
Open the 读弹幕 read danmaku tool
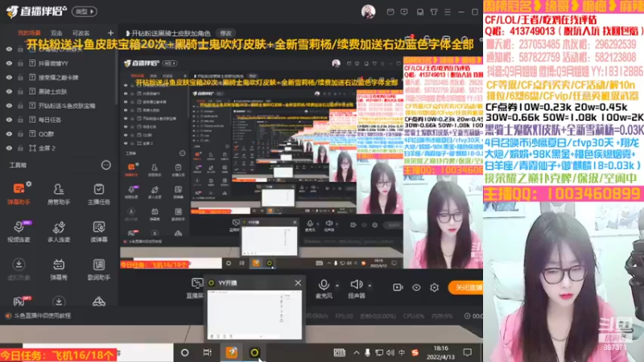tap(98, 231)
